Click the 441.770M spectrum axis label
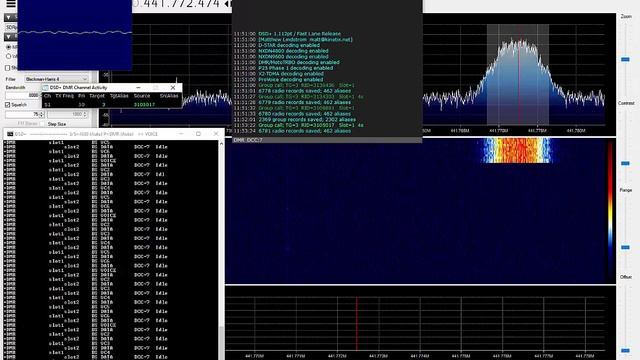The width and height of the screenshot is (640, 360). click(498, 131)
